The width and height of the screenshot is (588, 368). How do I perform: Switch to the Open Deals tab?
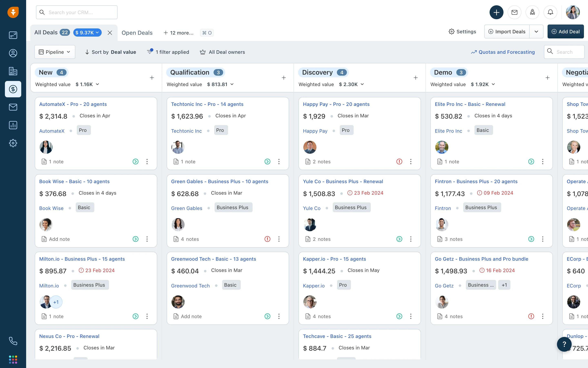(x=137, y=33)
